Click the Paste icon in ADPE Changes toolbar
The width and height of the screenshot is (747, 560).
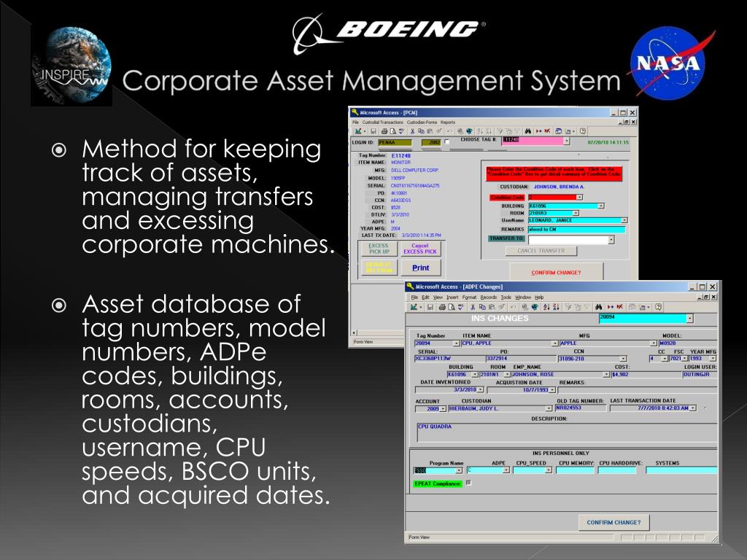[492, 307]
